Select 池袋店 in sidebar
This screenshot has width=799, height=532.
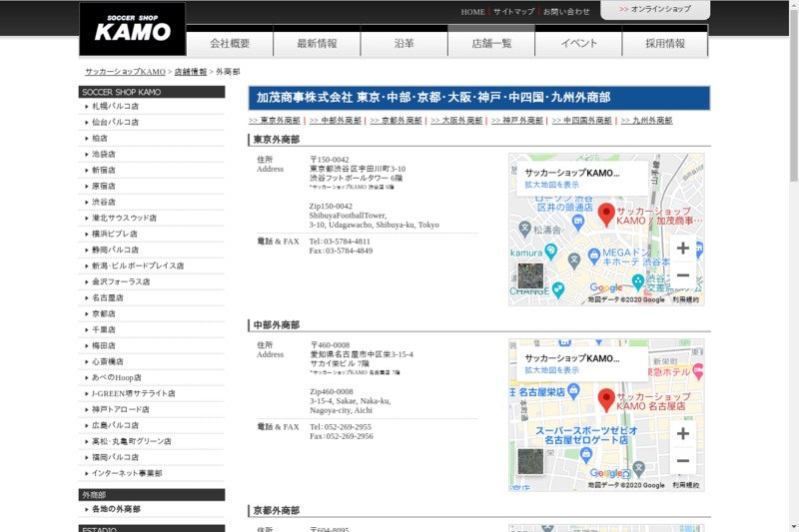104,155
